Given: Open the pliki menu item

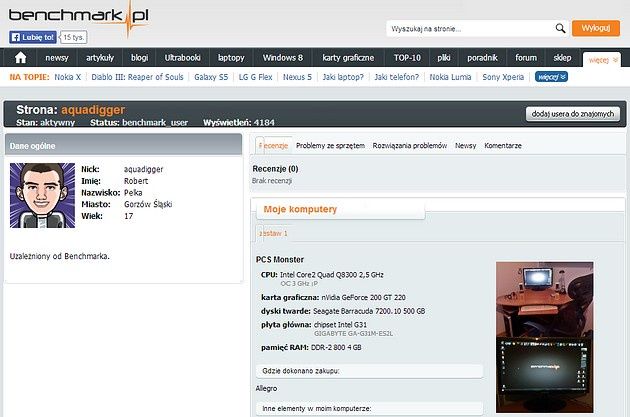Looking at the screenshot, I should click(x=444, y=58).
